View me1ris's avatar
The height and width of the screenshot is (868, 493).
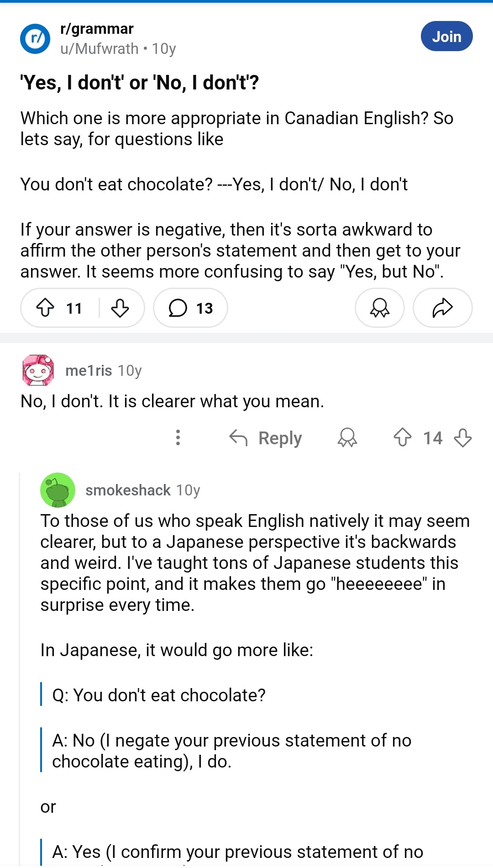click(x=38, y=370)
